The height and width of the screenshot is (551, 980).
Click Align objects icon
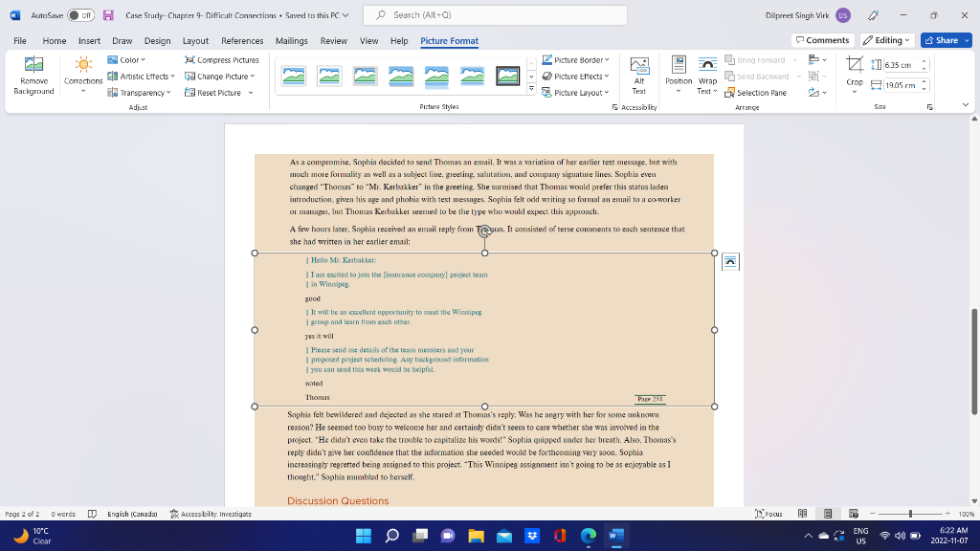tap(817, 60)
